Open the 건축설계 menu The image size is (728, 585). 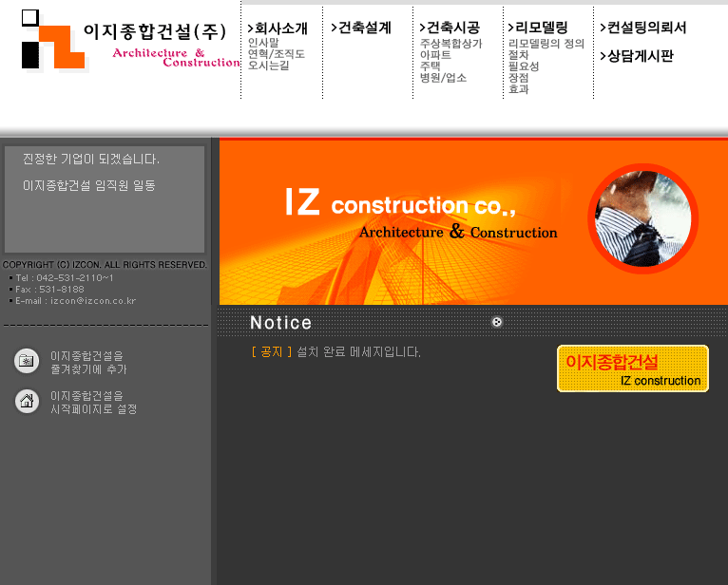point(361,28)
